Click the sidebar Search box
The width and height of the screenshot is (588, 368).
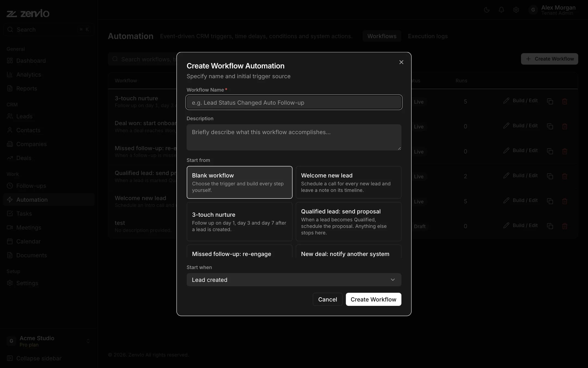pos(49,29)
